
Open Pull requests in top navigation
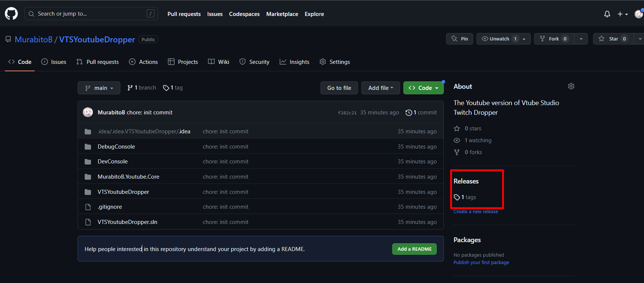click(x=184, y=14)
